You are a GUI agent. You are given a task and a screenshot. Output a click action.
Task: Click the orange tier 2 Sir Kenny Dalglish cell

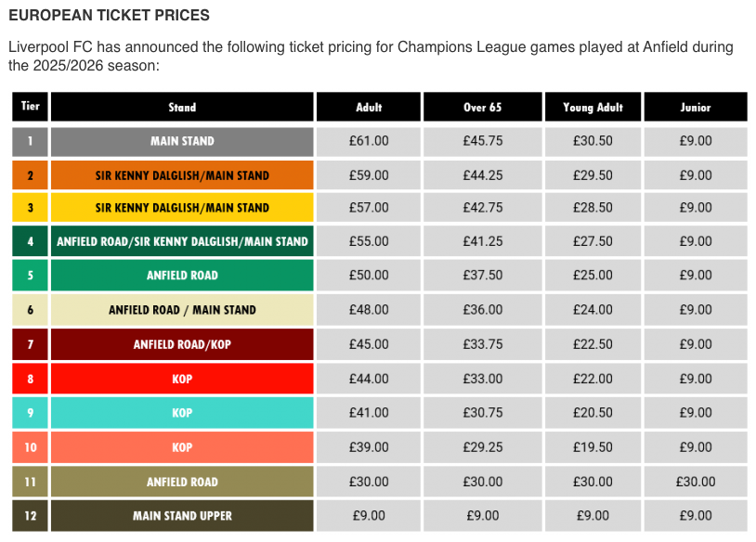coord(182,175)
